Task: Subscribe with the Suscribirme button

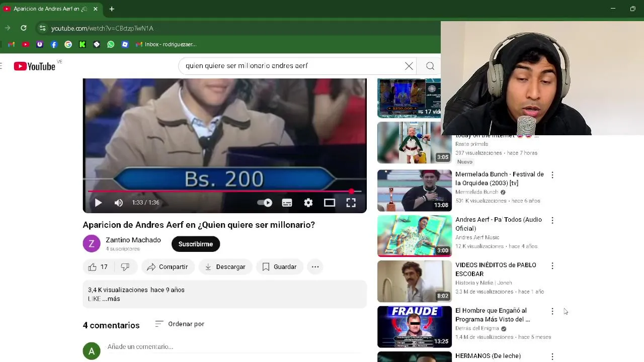Action: (196, 244)
